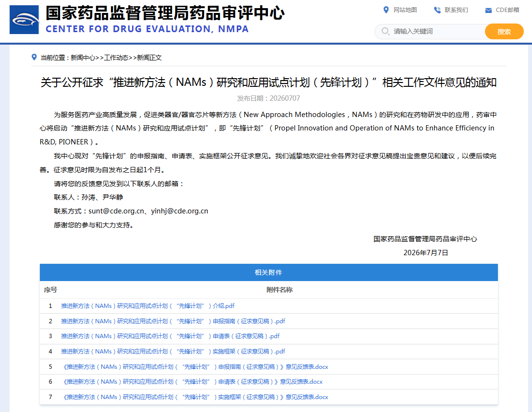This screenshot has height=412, width=532.
Task: Click the 新闻正文 breadcrumb text
Action: [x=149, y=58]
